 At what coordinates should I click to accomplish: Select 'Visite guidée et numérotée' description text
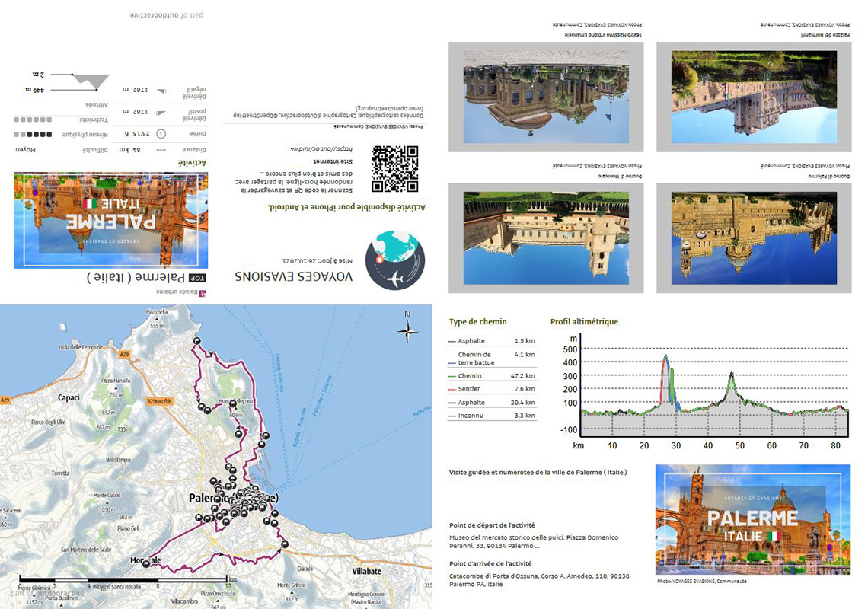click(538, 472)
